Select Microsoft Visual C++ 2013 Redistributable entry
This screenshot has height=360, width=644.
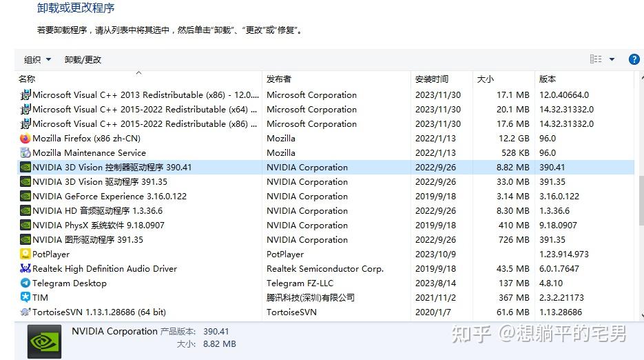point(145,95)
